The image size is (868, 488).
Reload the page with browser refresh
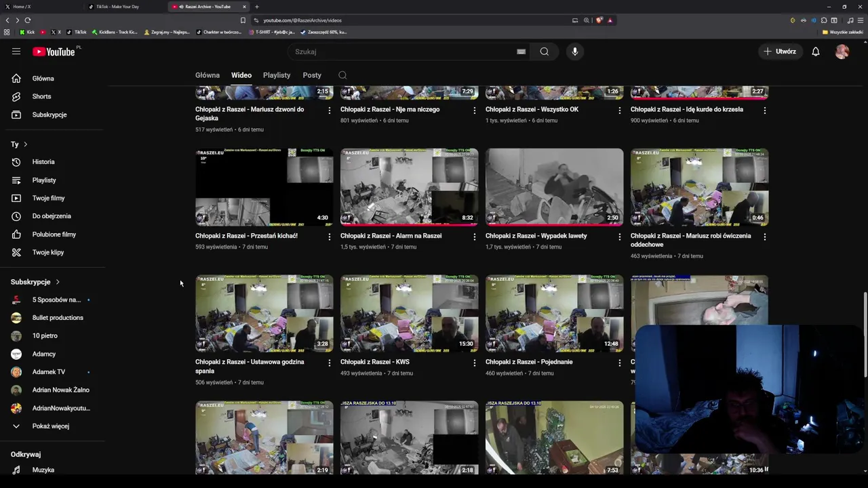click(28, 20)
